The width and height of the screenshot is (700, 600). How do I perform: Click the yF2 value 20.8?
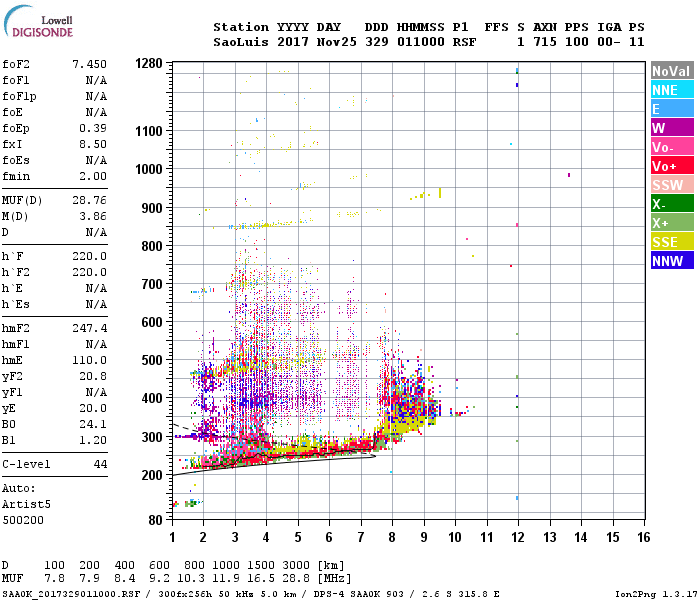click(x=93, y=376)
